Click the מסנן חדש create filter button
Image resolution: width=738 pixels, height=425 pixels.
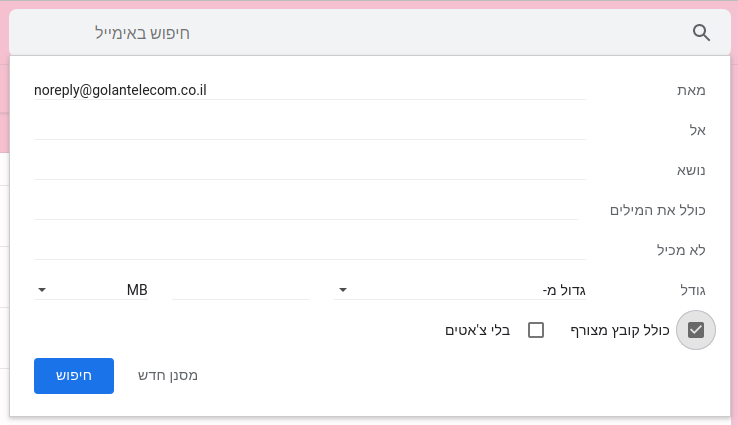(x=168, y=376)
